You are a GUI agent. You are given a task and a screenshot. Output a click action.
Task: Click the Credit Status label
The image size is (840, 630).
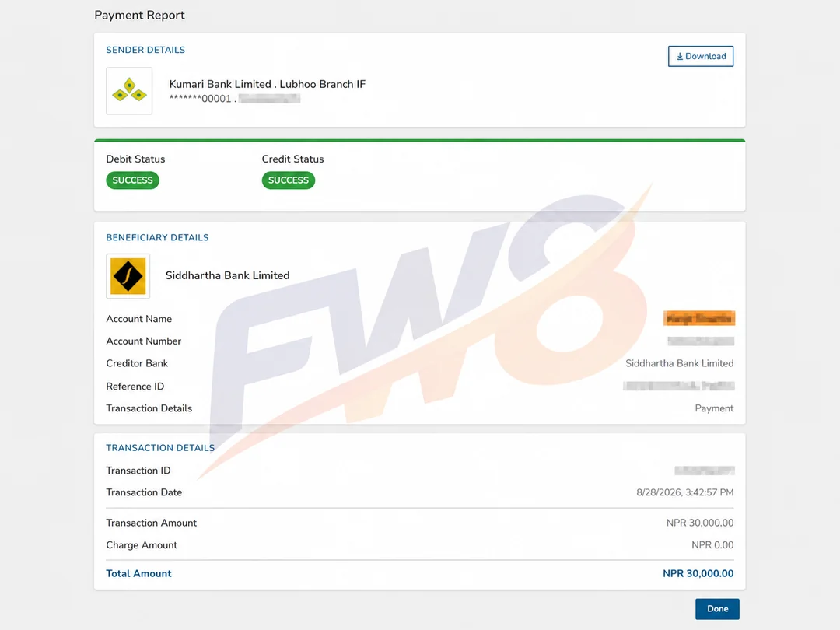[x=292, y=159]
